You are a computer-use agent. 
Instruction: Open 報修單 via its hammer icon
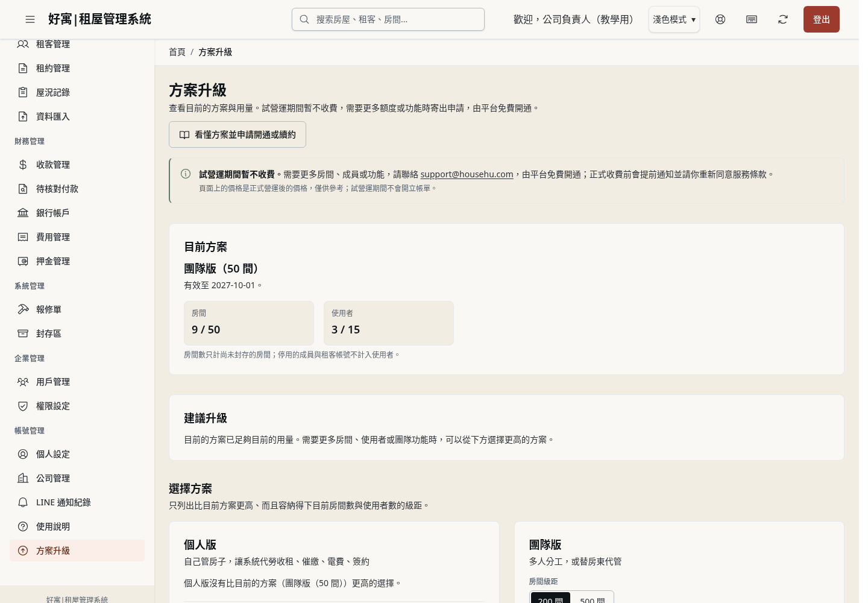click(x=23, y=309)
